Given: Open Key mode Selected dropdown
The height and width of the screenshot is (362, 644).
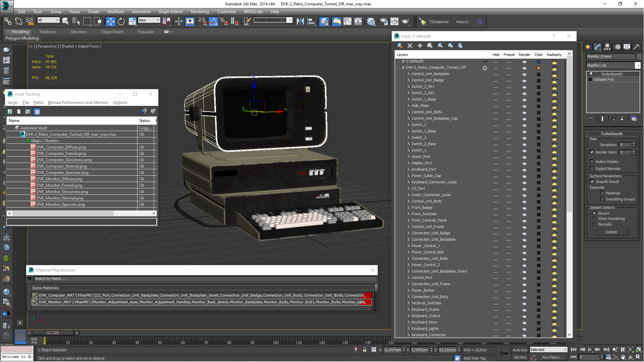Looking at the screenshot, I should pyautogui.click(x=548, y=350).
